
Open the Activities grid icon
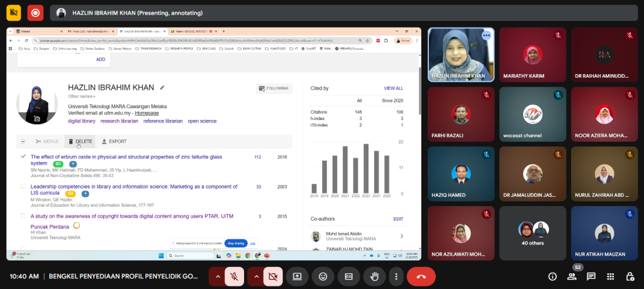coord(610,276)
